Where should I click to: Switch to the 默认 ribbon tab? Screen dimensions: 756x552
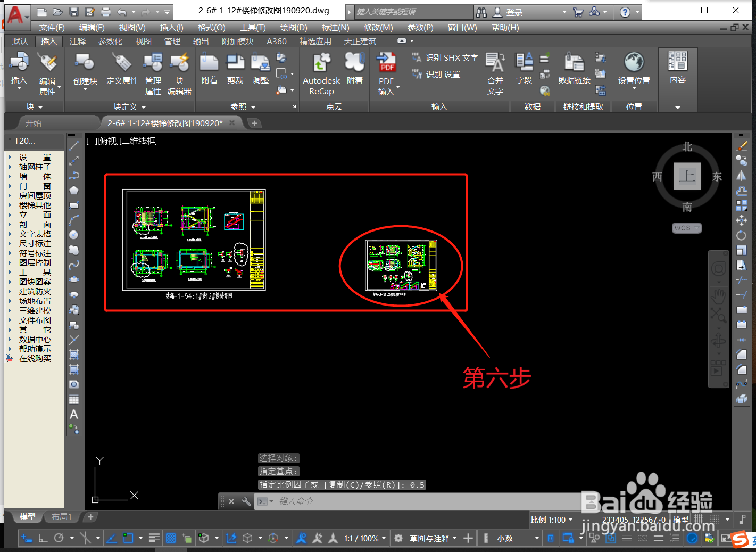tap(20, 41)
